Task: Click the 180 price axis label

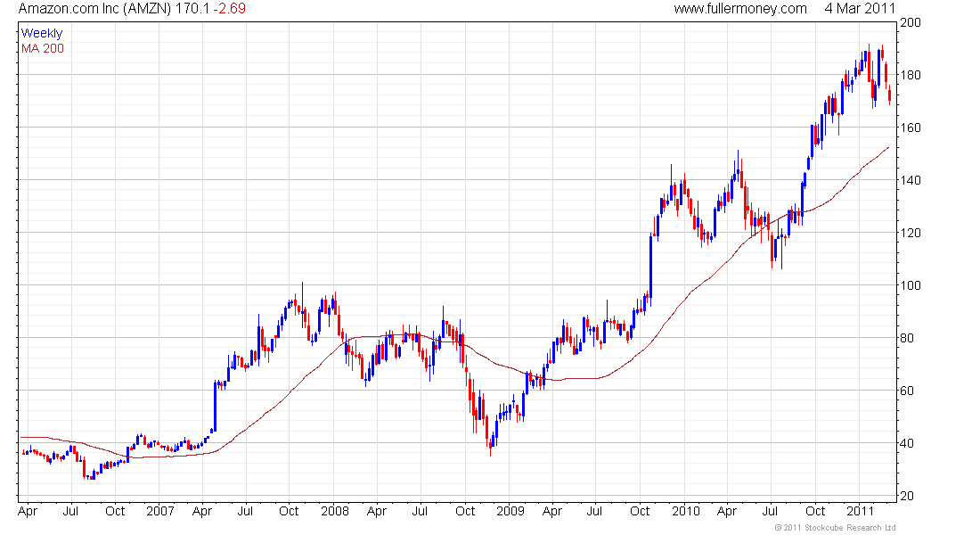Action: tap(910, 75)
